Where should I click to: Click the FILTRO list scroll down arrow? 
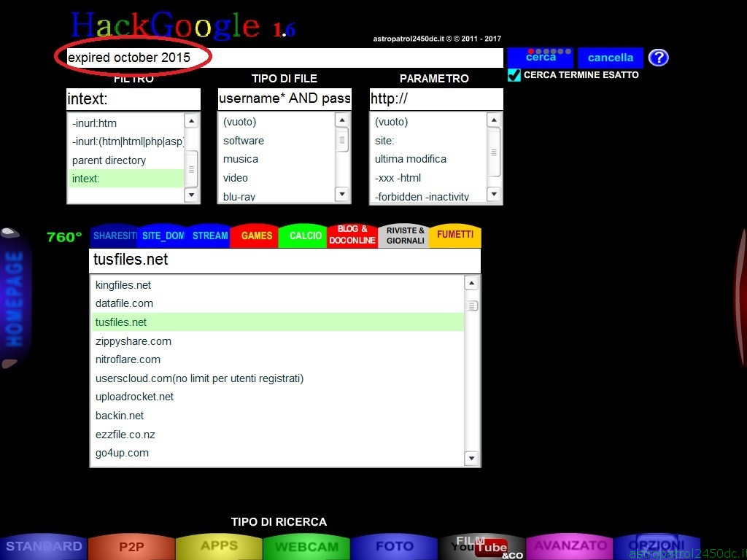[x=192, y=194]
